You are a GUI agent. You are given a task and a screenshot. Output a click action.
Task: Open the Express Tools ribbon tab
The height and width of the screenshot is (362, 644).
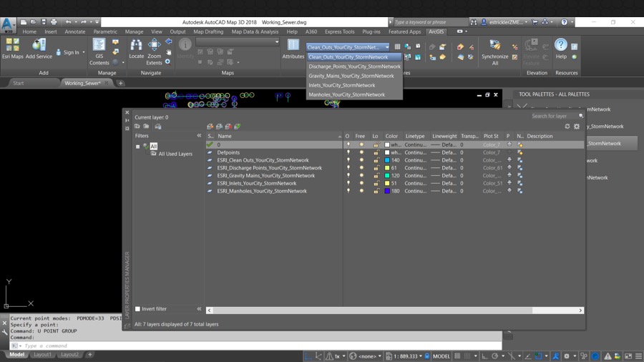point(339,31)
